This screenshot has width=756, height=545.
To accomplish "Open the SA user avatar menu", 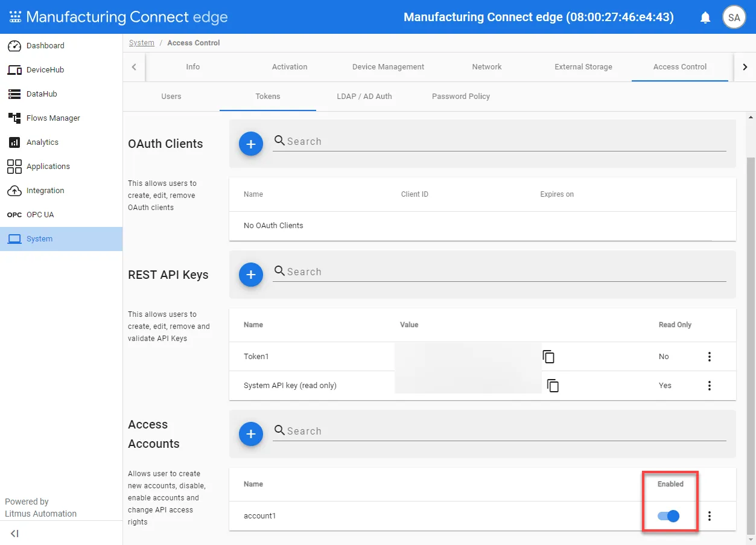I will coord(734,18).
